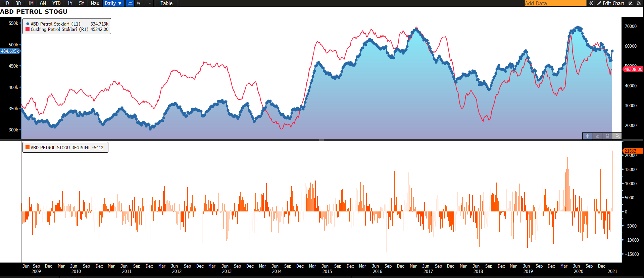Click ABD PETROL STOGU DEGISIMI legend label
Image resolution: width=644 pixels, height=278 pixels.
coord(60,148)
